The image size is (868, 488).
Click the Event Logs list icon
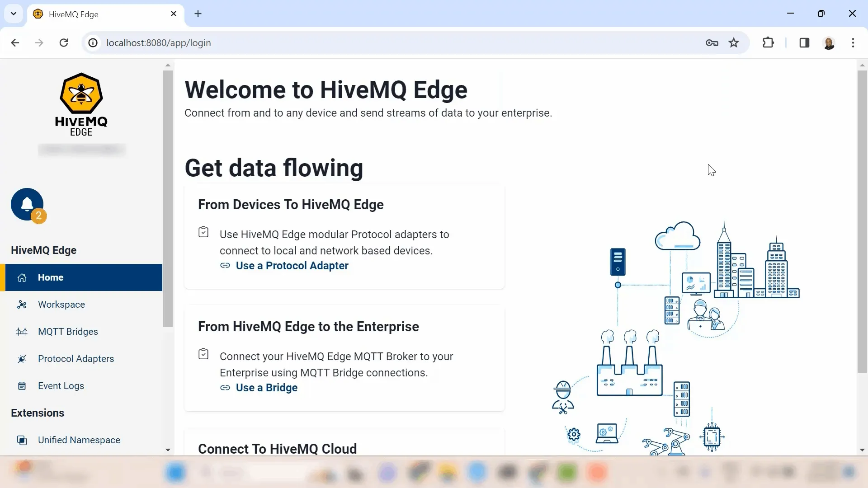pyautogui.click(x=22, y=386)
